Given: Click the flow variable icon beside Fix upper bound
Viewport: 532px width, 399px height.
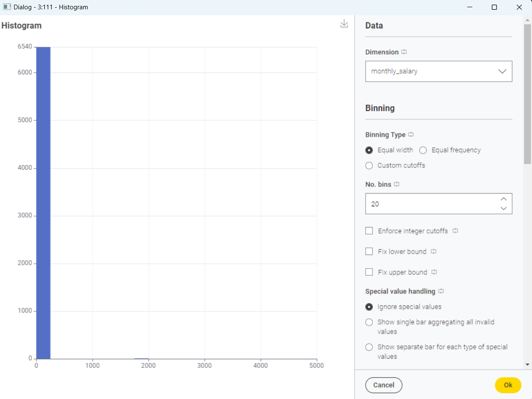Looking at the screenshot, I should tap(434, 272).
